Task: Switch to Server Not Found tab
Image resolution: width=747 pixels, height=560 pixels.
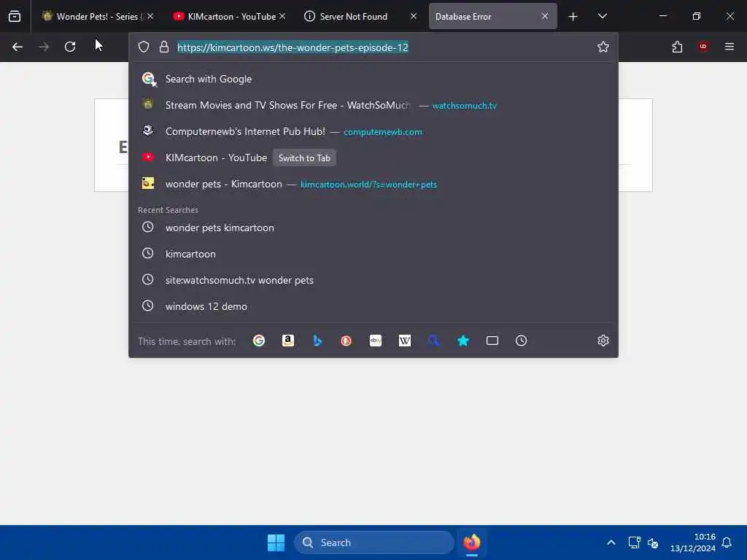Action: point(360,16)
